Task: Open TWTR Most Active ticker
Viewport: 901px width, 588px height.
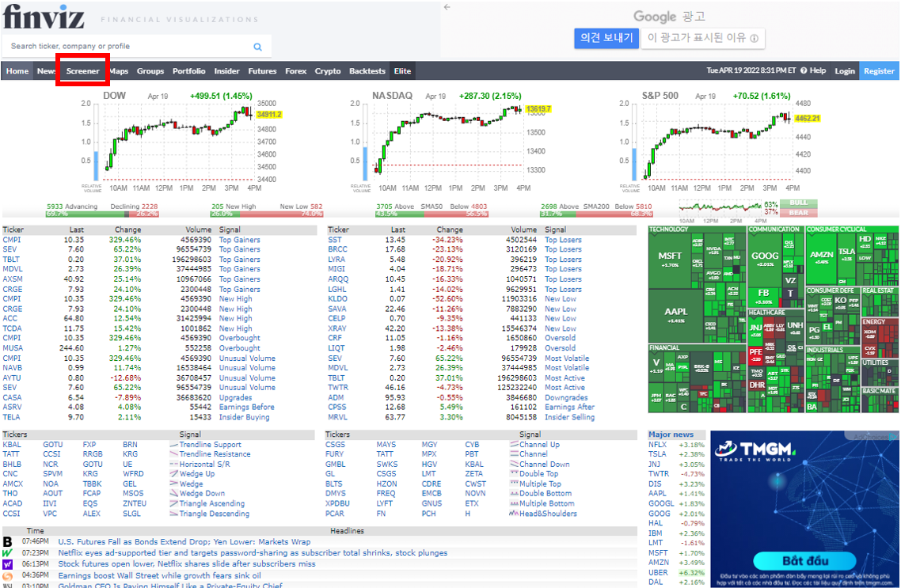Action: coord(338,388)
